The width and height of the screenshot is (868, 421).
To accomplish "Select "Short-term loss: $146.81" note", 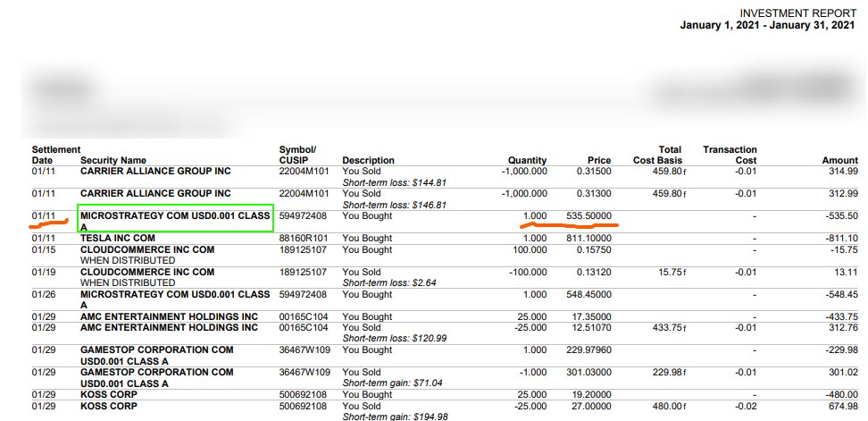I will point(394,205).
